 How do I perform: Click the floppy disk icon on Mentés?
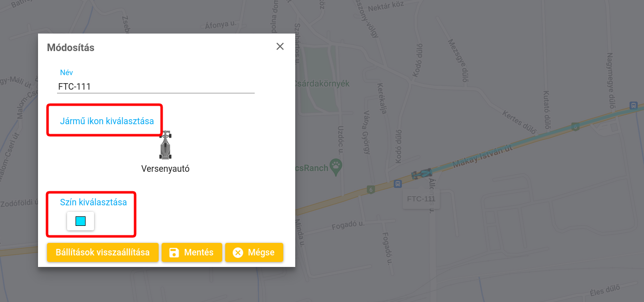(174, 252)
